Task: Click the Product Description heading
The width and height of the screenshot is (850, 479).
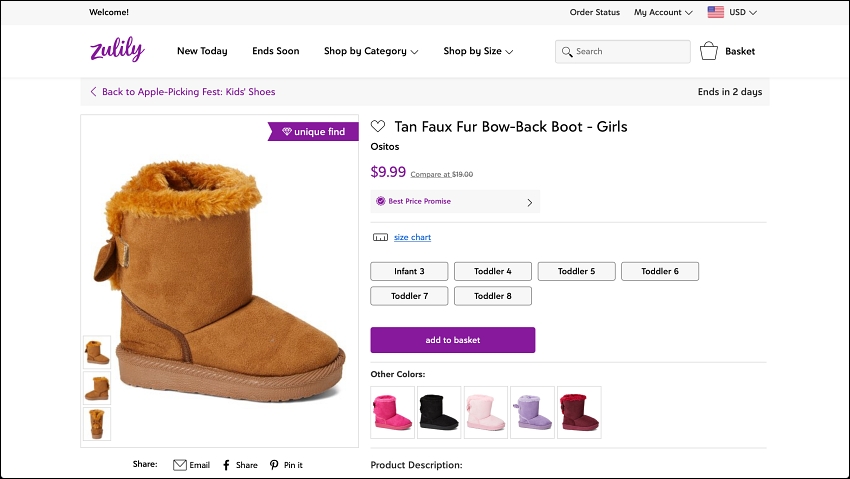Action: [x=416, y=465]
